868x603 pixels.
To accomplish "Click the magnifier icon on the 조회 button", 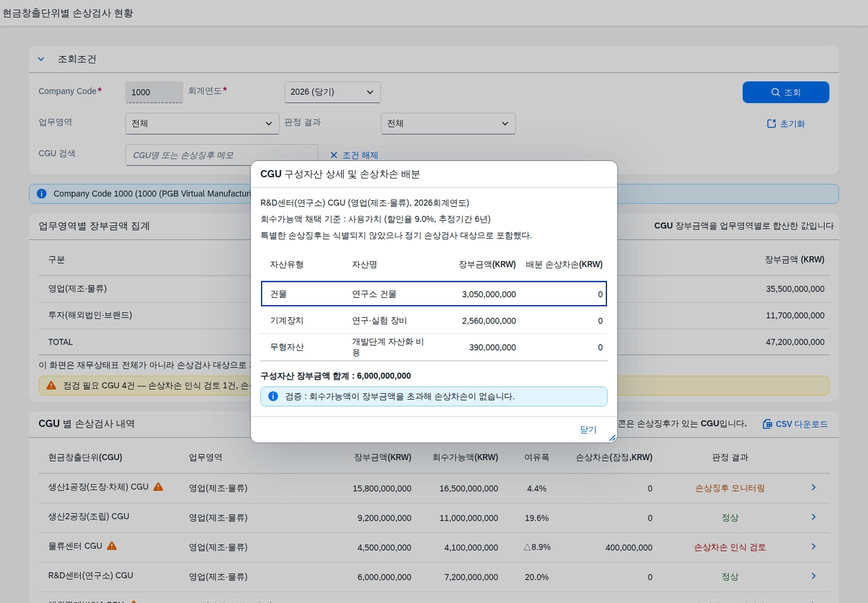I will [x=776, y=92].
